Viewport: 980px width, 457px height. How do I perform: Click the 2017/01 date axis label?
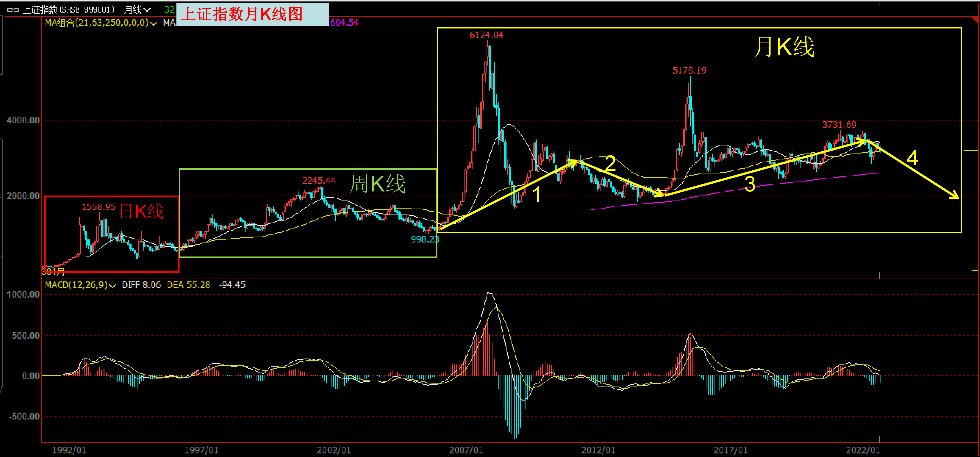coord(730,451)
